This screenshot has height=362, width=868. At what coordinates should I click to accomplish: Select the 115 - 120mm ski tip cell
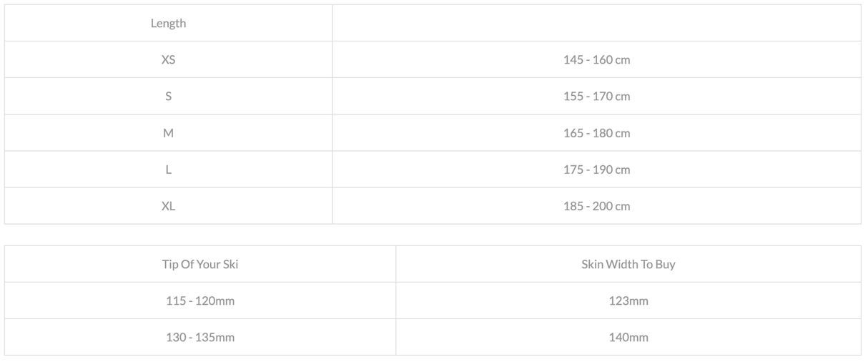pyautogui.click(x=200, y=300)
